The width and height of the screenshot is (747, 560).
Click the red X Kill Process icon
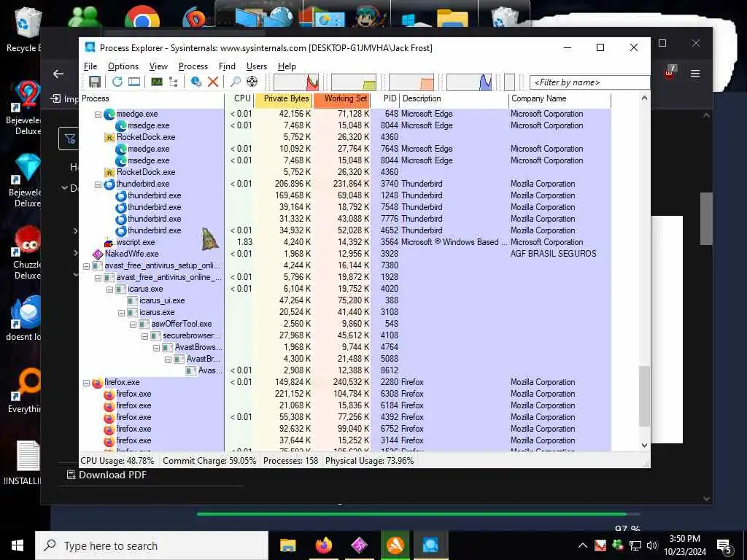(x=213, y=82)
